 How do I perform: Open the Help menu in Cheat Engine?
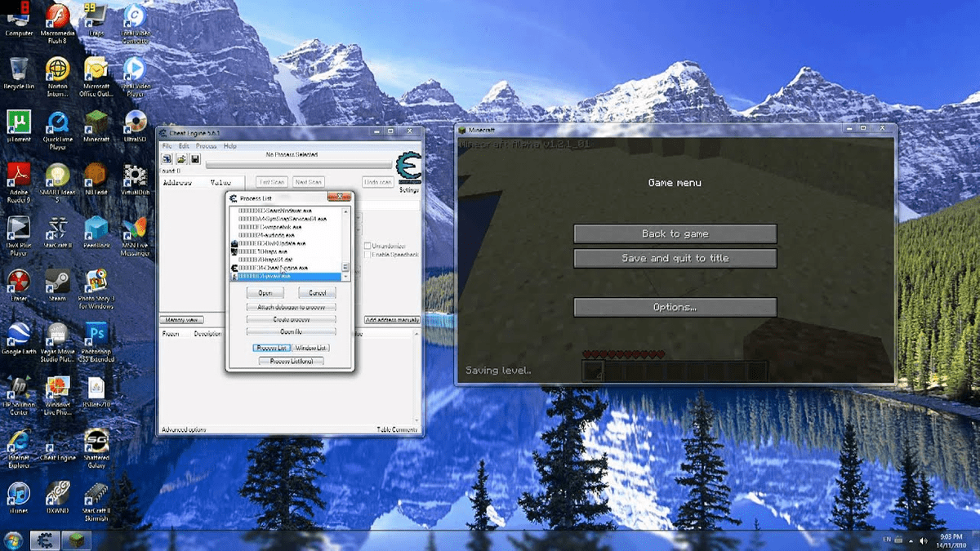point(230,146)
